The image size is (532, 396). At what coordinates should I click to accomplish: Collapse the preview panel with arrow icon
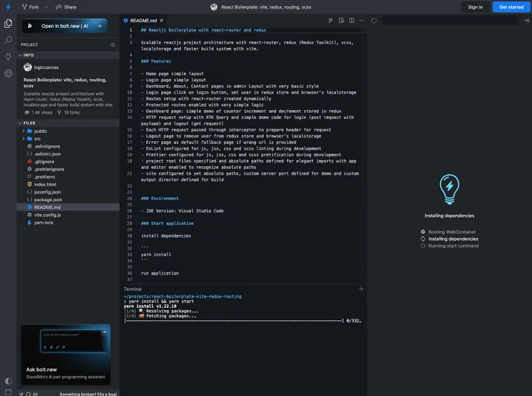pos(526,20)
